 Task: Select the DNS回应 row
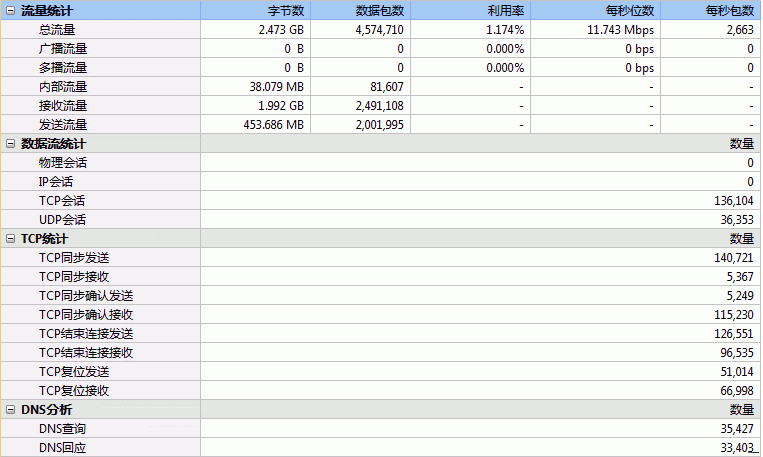pos(381,447)
